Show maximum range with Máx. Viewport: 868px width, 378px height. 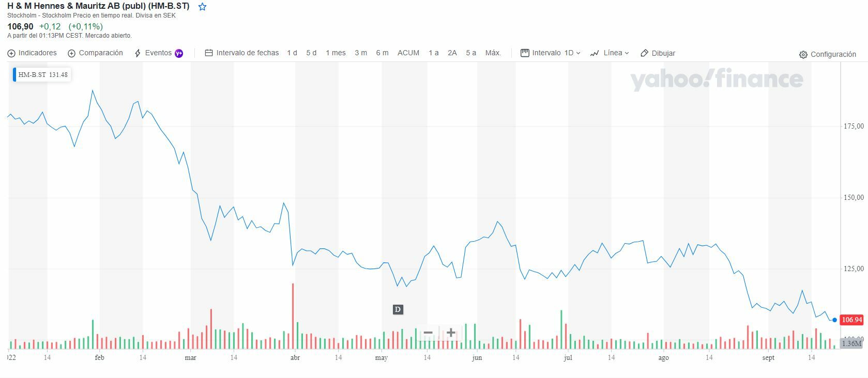(x=493, y=53)
